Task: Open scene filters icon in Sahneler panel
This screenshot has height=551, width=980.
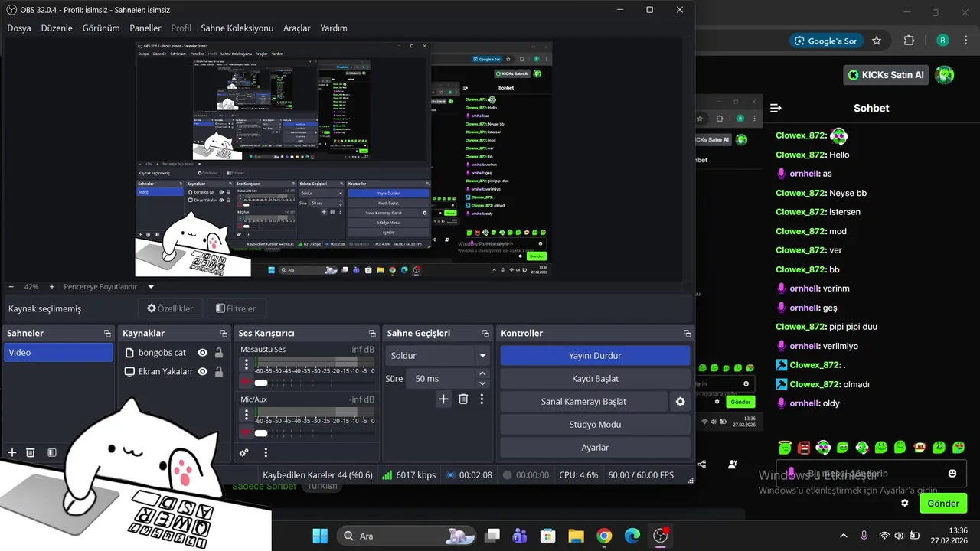Action: pos(52,452)
